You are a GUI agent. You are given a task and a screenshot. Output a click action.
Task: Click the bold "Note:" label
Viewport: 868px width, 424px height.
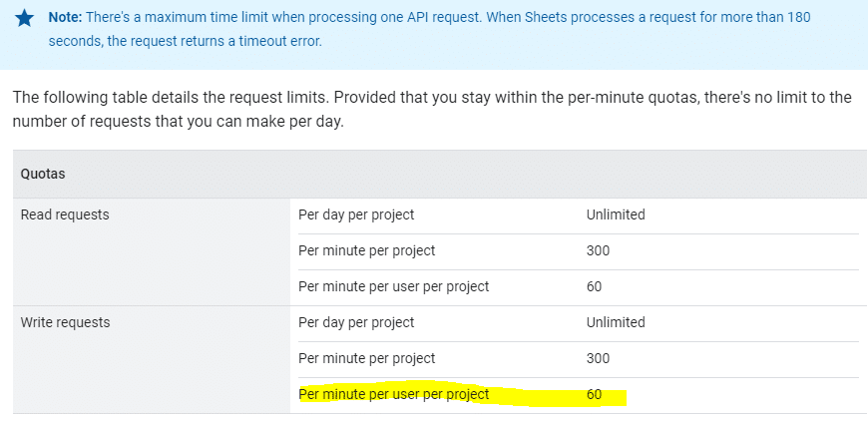[65, 17]
